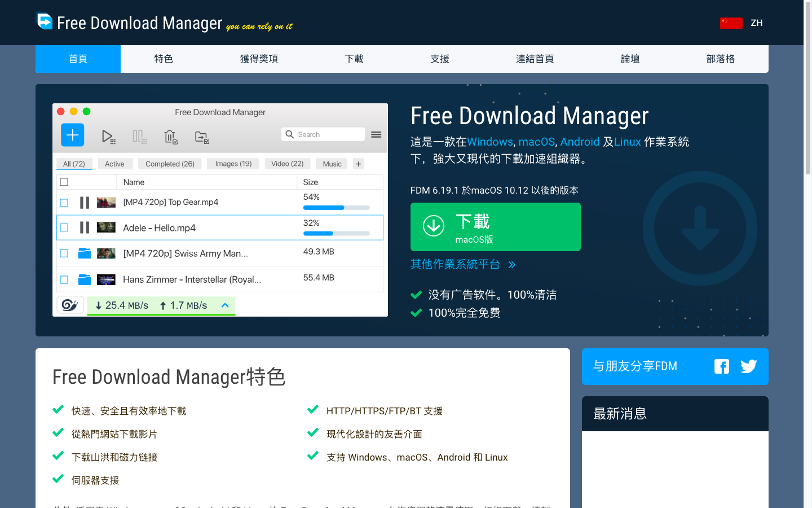The image size is (812, 508).
Task: Open the Linux link in the description
Action: pyautogui.click(x=627, y=142)
